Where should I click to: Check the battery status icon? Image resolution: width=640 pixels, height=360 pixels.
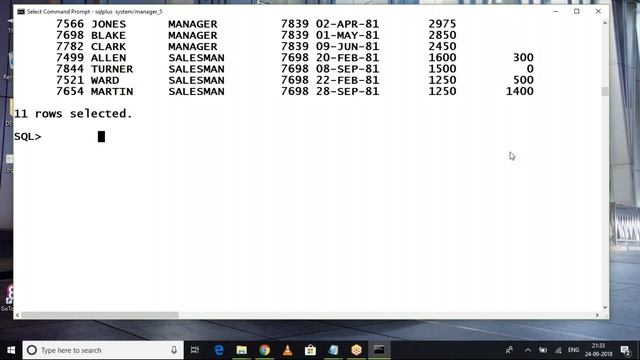543,350
